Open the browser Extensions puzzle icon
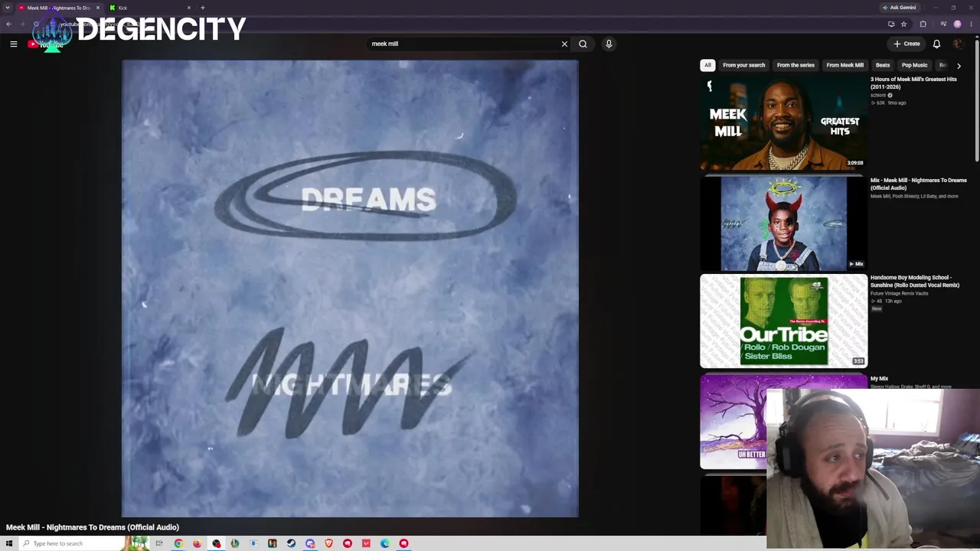Viewport: 980px width, 551px height. tap(923, 24)
